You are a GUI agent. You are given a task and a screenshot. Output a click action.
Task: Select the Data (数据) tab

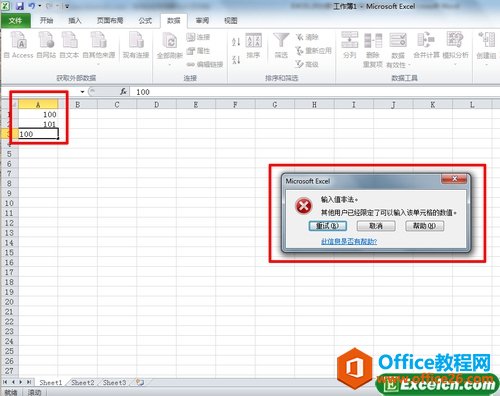coord(173,21)
